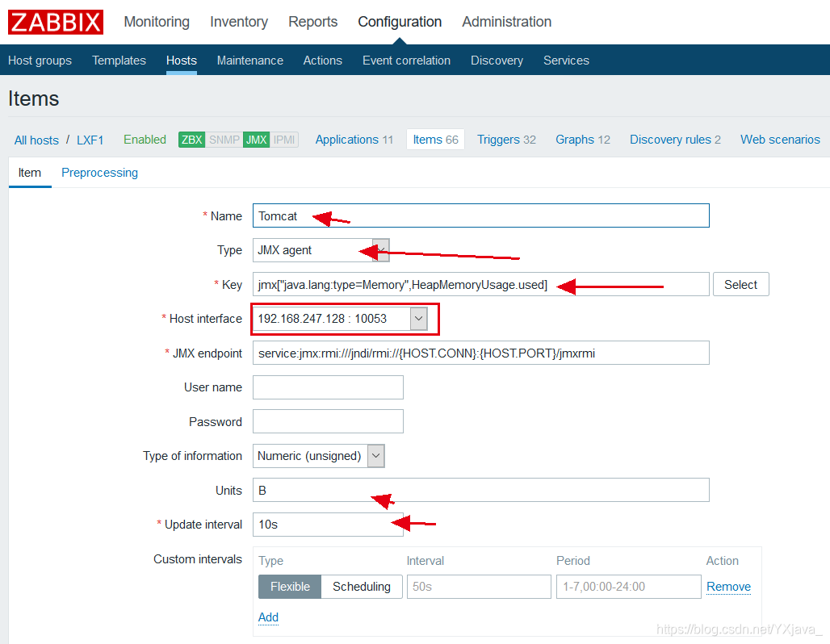The height and width of the screenshot is (644, 830).
Task: Remove the custom interval row
Action: (x=728, y=587)
